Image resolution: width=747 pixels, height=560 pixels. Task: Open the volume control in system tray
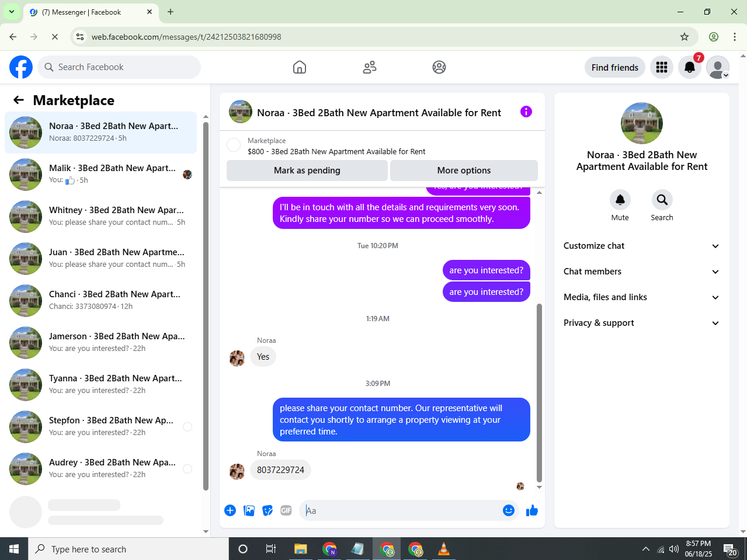(673, 549)
